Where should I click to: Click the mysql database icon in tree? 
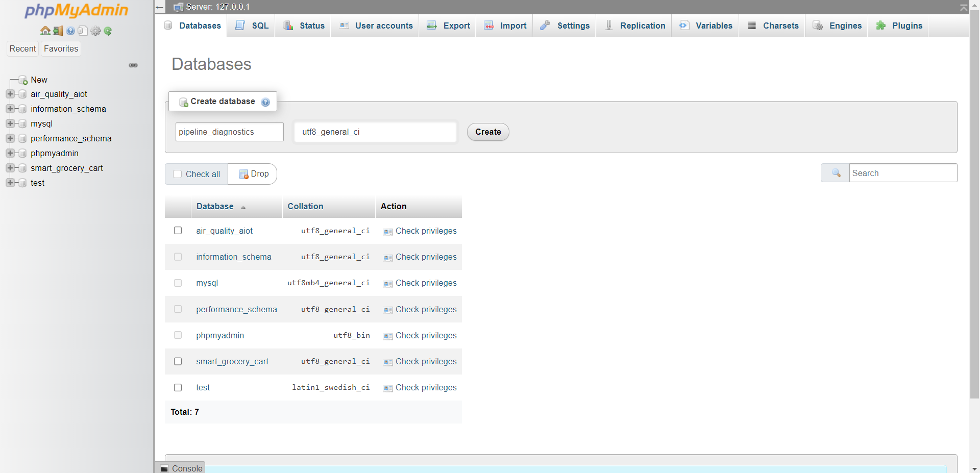(22, 124)
